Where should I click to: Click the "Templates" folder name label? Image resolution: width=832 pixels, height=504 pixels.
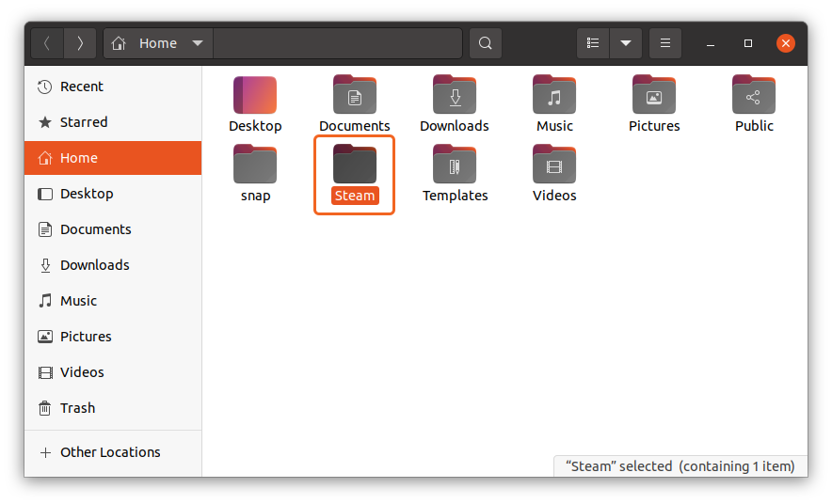tap(455, 196)
